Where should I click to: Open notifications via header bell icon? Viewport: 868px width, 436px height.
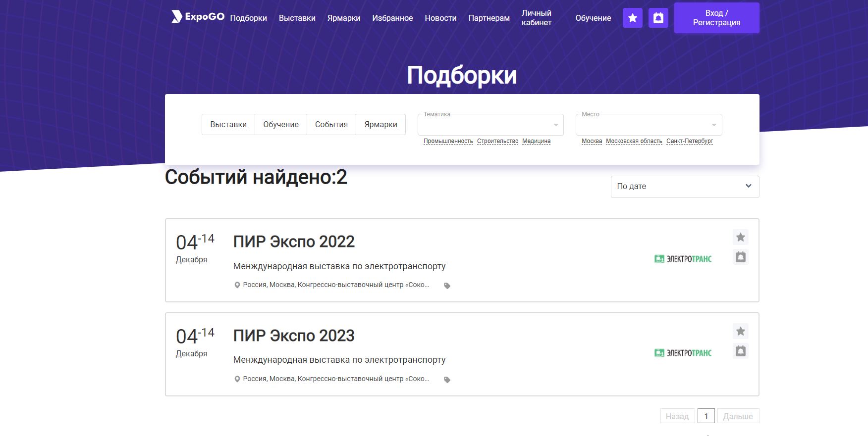[x=658, y=18]
